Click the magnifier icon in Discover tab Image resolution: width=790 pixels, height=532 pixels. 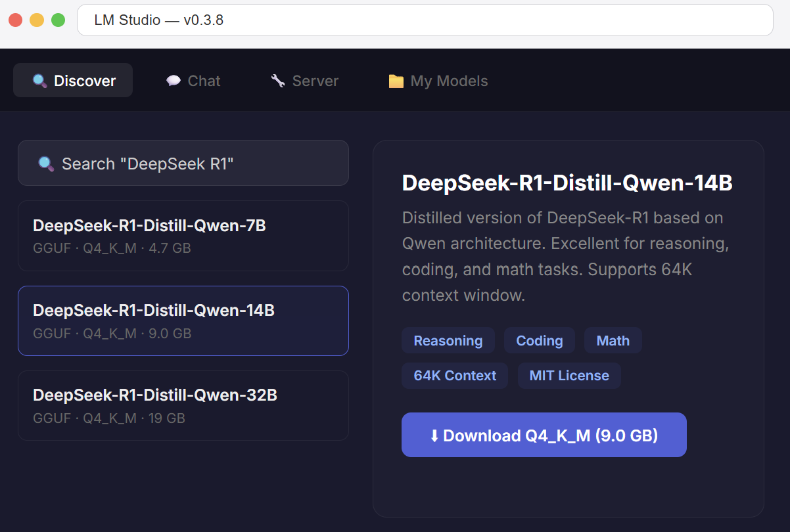pos(40,81)
